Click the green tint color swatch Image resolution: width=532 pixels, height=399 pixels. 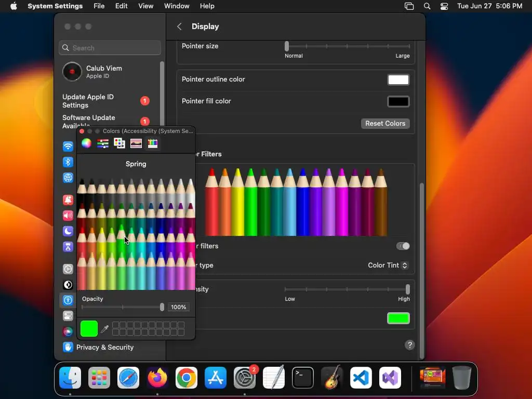coord(398,318)
